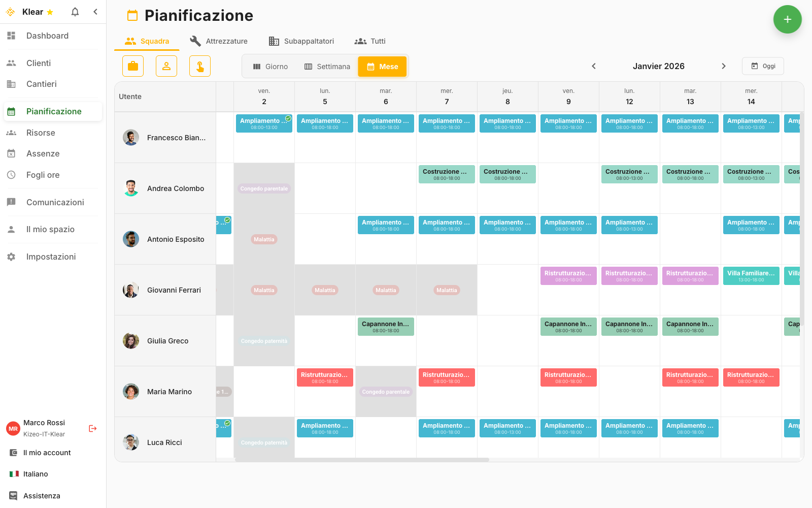
Task: Switch to Giorno view
Action: [270, 67]
